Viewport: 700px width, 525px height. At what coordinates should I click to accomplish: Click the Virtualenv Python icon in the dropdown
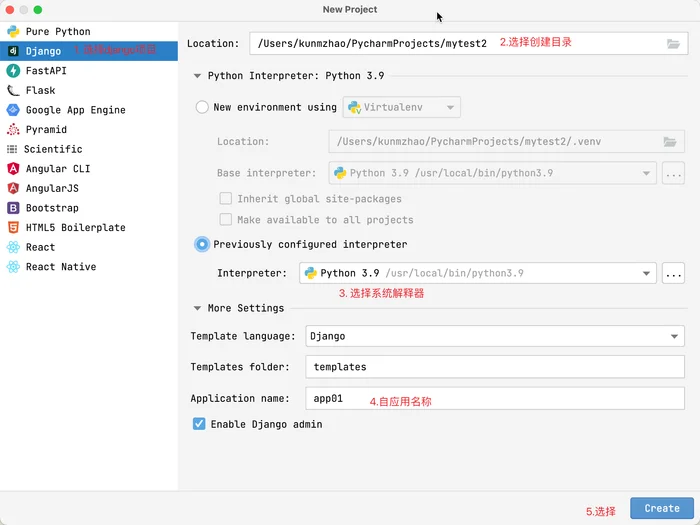point(354,108)
